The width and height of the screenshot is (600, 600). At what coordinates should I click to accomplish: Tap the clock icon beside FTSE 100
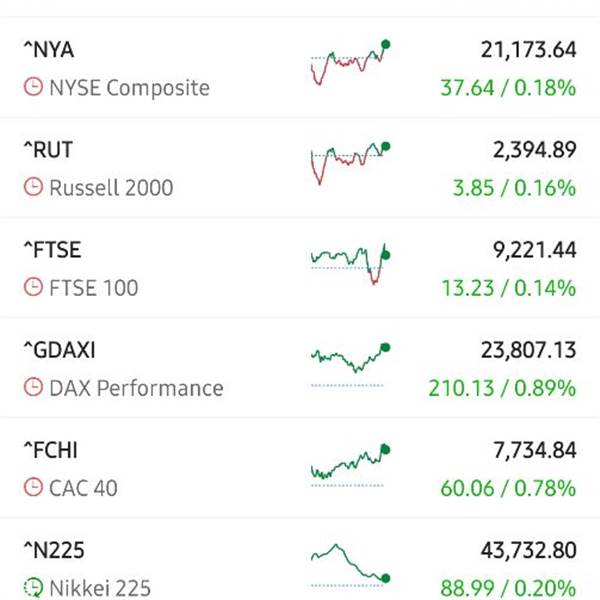click(x=33, y=287)
